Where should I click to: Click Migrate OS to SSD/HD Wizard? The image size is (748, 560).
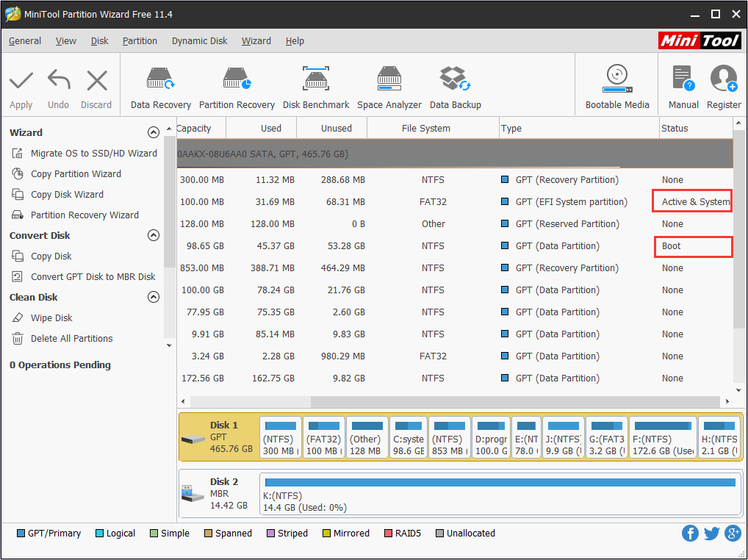(x=93, y=154)
